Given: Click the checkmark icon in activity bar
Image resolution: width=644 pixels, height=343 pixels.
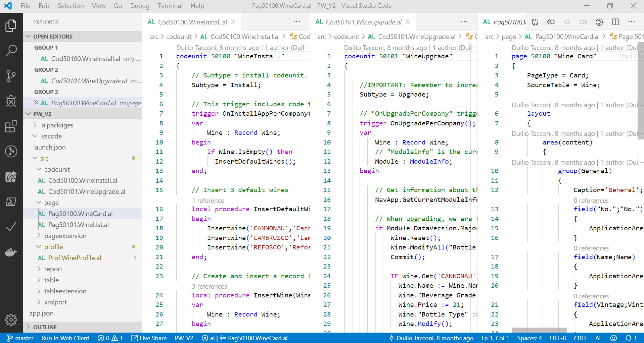Looking at the screenshot, I should [x=11, y=227].
